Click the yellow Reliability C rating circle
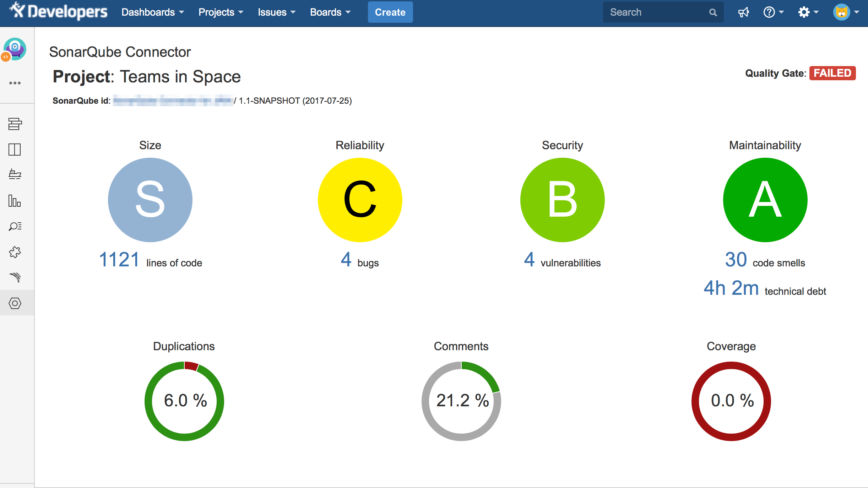The image size is (868, 488). click(360, 200)
